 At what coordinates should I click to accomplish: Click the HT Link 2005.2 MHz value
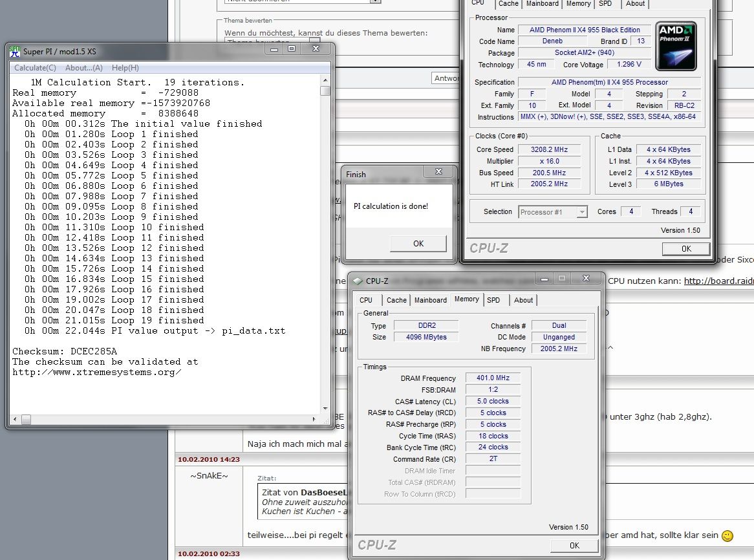549,184
